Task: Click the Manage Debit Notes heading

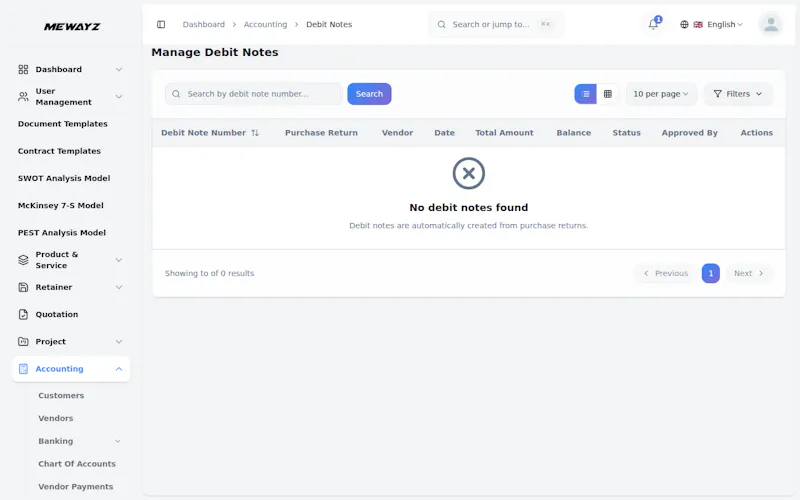Action: [215, 52]
